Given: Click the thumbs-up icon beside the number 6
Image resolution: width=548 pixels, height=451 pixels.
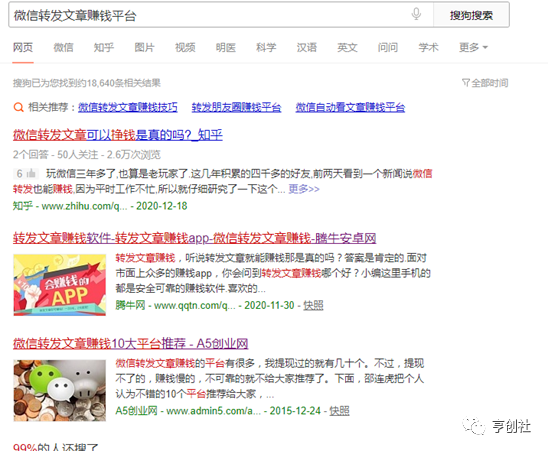Looking at the screenshot, I should 31,173.
